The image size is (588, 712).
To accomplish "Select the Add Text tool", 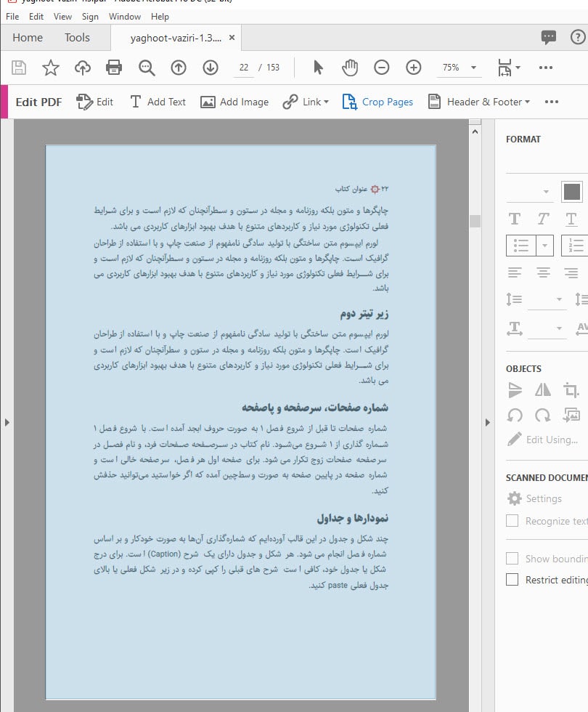I will tap(158, 102).
